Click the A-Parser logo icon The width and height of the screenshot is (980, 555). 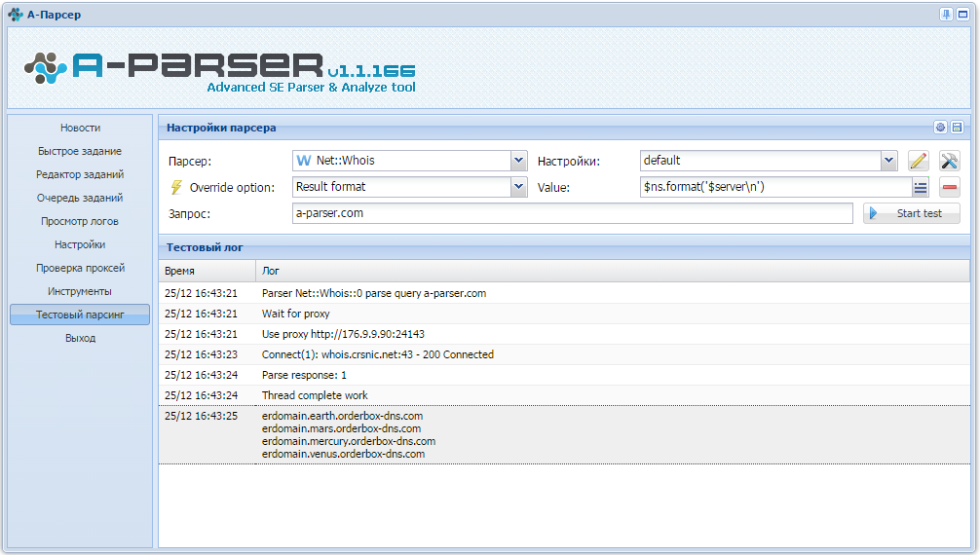[x=46, y=67]
